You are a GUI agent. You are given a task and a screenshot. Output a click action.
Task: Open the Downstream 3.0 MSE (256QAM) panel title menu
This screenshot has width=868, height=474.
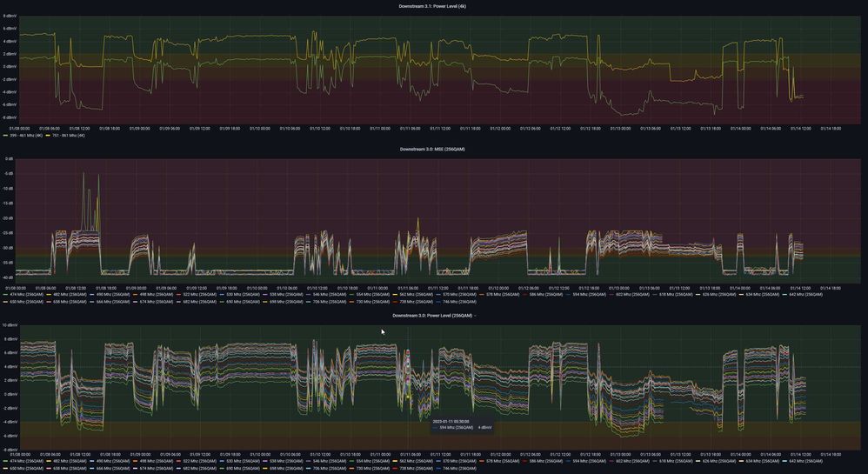click(432, 149)
